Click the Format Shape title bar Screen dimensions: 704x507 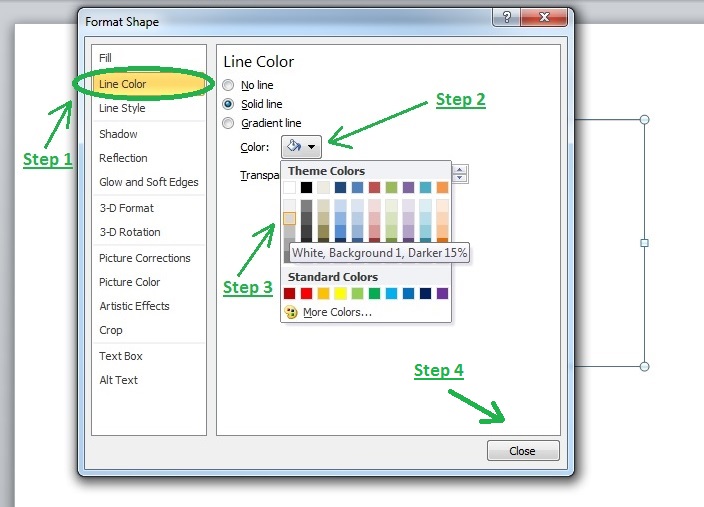pyautogui.click(x=287, y=22)
